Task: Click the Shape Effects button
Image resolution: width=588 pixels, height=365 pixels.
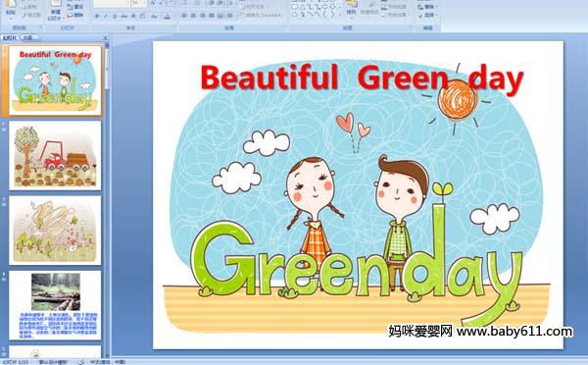Action: [394, 15]
